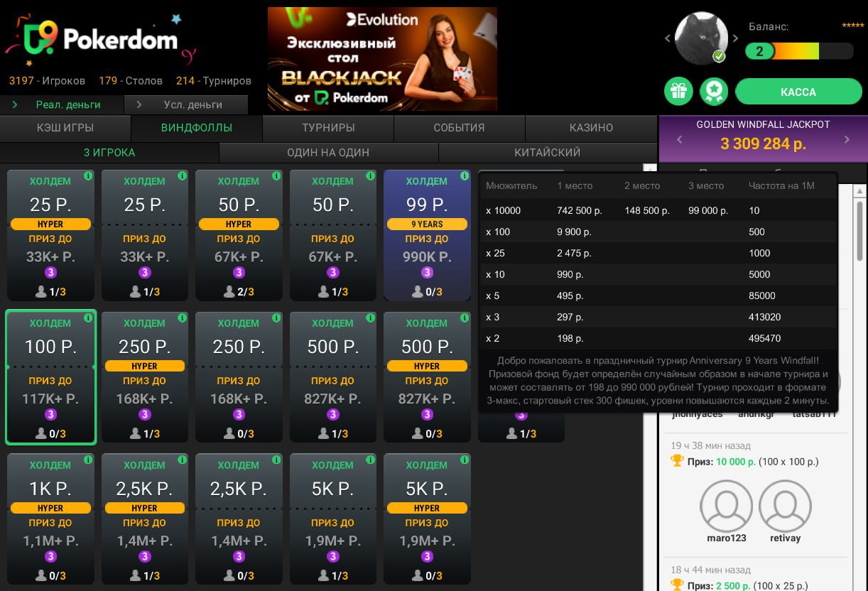The width and height of the screenshot is (868, 591).
Task: Show info icon on 1K Р. Hyper card
Action: 89,460
